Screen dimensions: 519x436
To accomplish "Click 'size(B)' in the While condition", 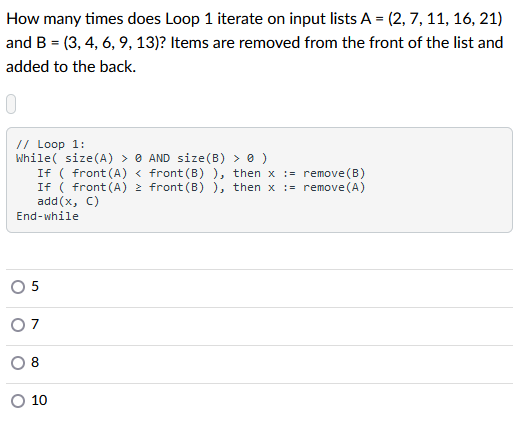I will (201, 158).
